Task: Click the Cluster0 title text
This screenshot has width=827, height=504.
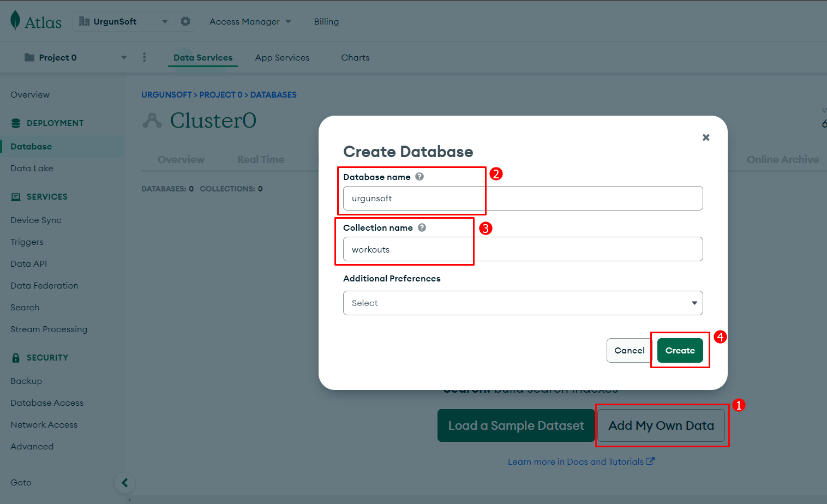Action: click(213, 121)
